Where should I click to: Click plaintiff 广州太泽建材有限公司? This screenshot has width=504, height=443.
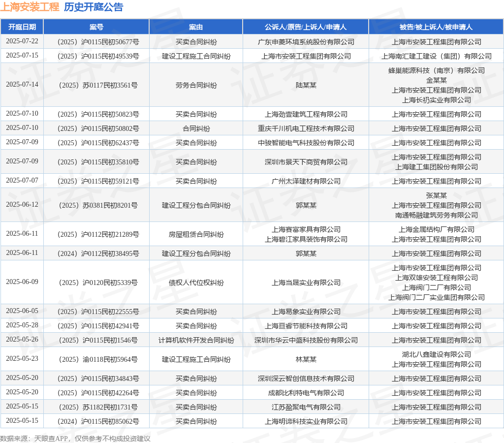click(x=306, y=181)
